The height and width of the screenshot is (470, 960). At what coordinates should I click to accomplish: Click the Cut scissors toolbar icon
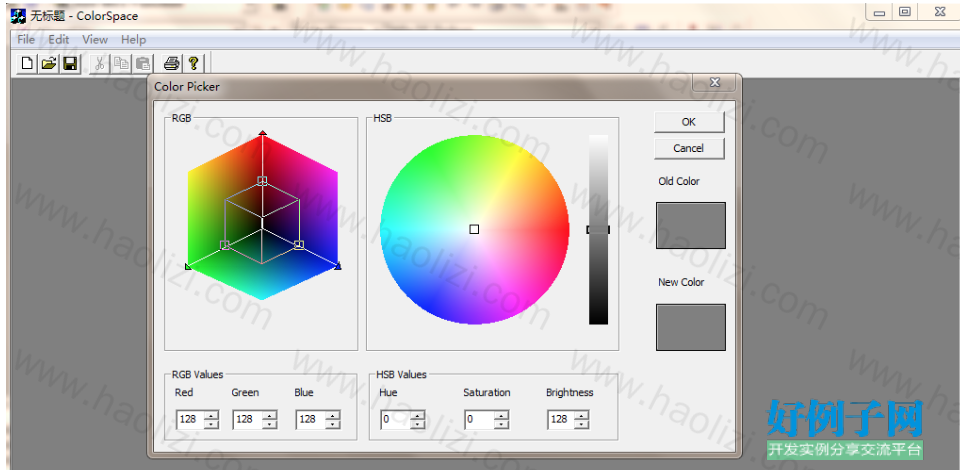(x=100, y=63)
